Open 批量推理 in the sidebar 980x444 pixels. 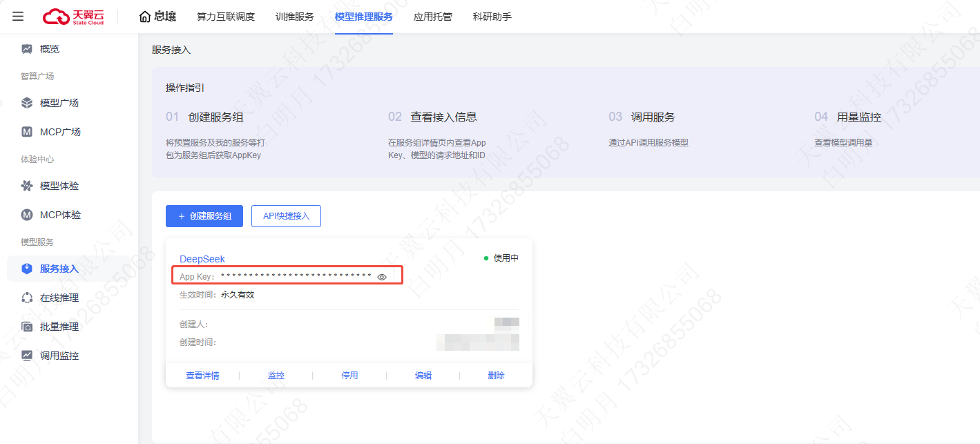point(59,327)
